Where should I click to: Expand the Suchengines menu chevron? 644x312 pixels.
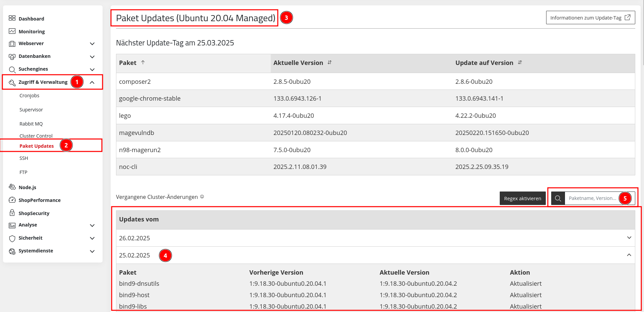click(x=92, y=69)
